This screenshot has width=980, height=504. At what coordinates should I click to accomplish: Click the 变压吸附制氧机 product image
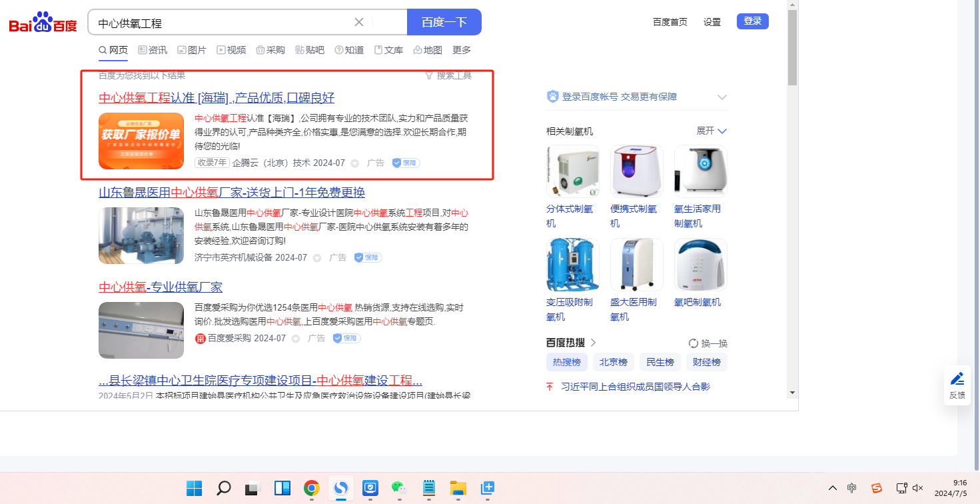tap(573, 265)
